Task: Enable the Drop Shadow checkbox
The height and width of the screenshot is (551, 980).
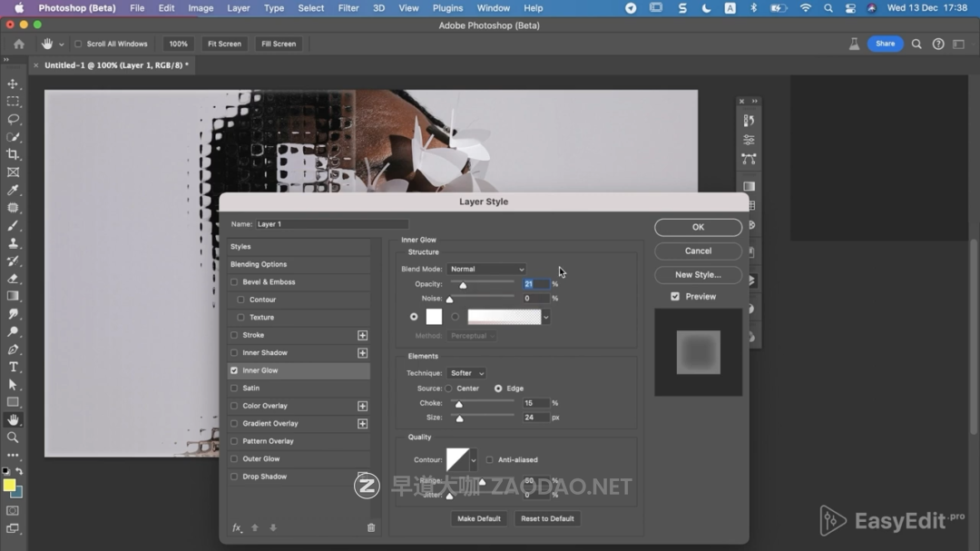Action: [x=234, y=477]
